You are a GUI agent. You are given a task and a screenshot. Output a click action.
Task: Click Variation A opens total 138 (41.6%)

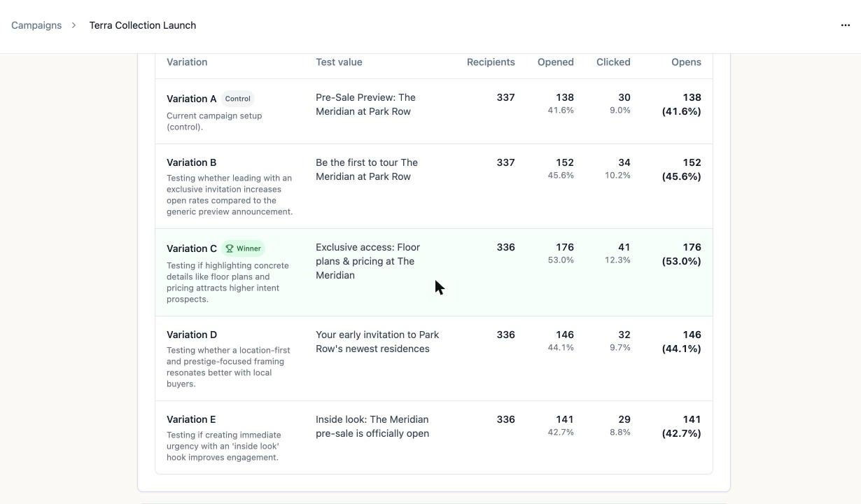[x=682, y=104]
